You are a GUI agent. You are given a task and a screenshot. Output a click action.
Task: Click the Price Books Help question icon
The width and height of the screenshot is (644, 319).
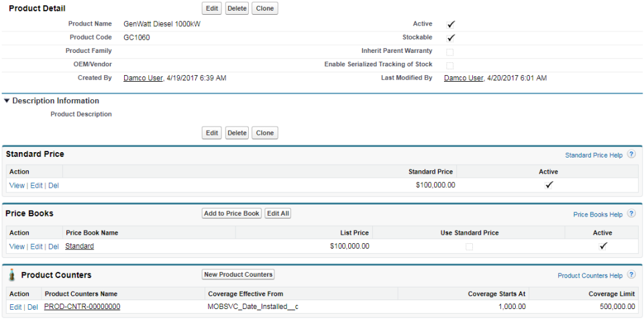[x=631, y=214]
